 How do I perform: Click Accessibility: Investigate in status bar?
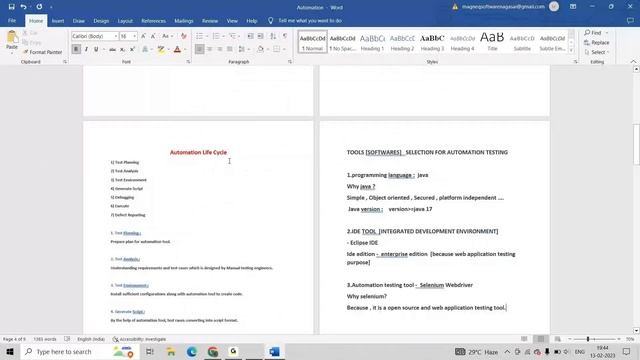(x=139, y=339)
